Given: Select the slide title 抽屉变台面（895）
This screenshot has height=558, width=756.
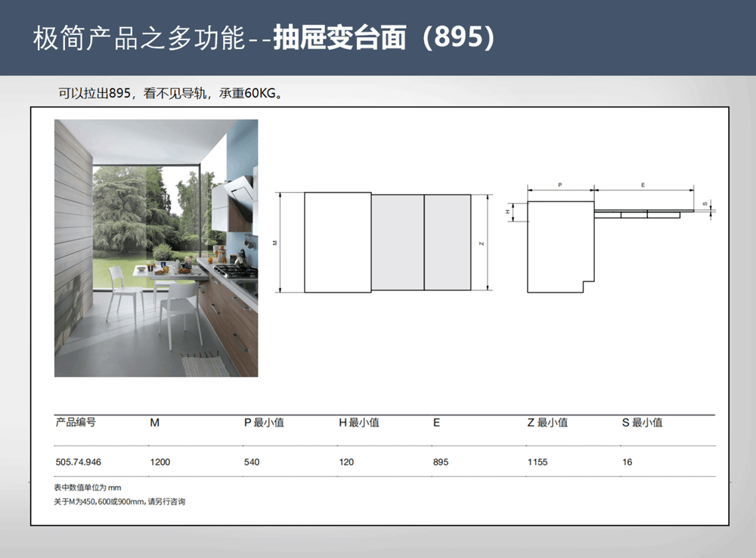Looking at the screenshot, I should click(x=383, y=38).
